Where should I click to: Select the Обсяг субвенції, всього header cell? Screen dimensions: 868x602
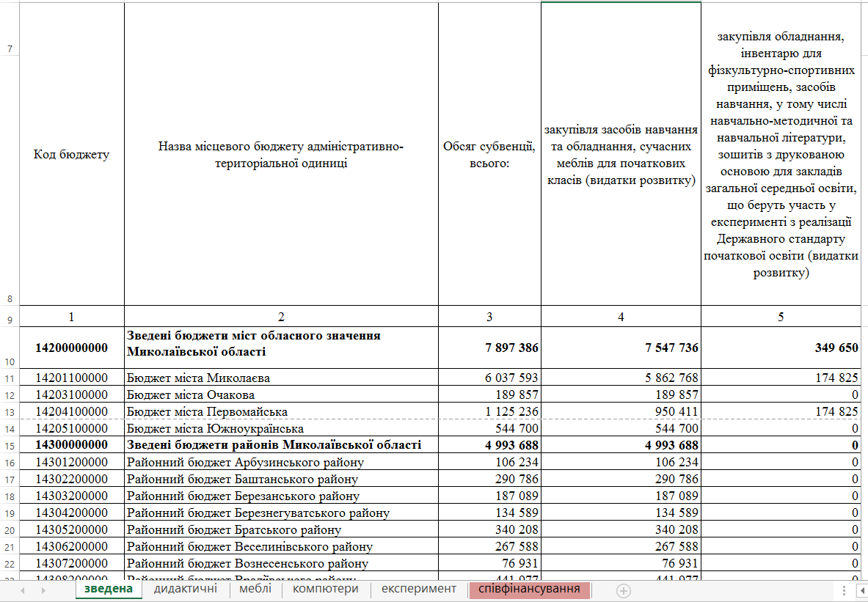pos(489,155)
